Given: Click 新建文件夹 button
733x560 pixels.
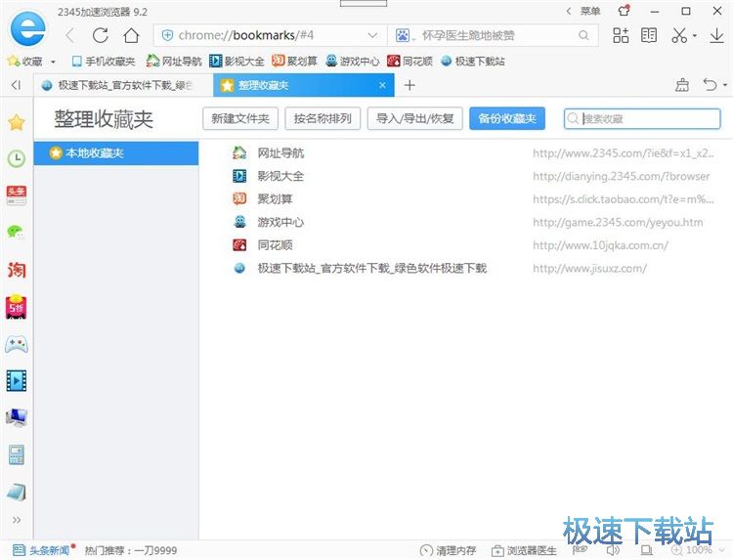Looking at the screenshot, I should 240,118.
